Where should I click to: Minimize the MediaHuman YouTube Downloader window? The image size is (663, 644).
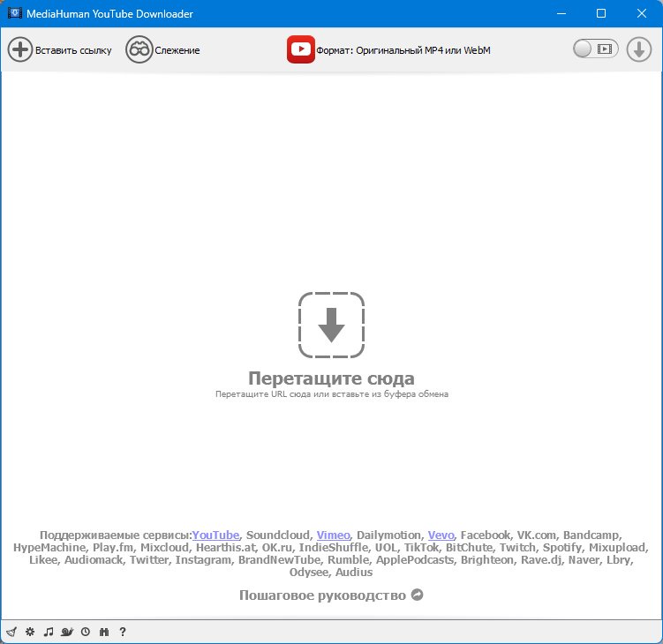pos(561,13)
